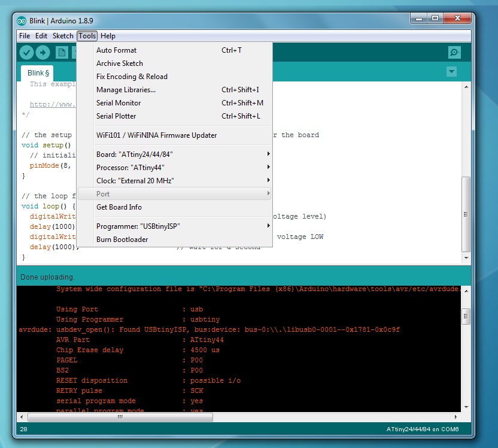
Task: Click the code editor vertical scrollbar down arrow
Action: pos(466,257)
